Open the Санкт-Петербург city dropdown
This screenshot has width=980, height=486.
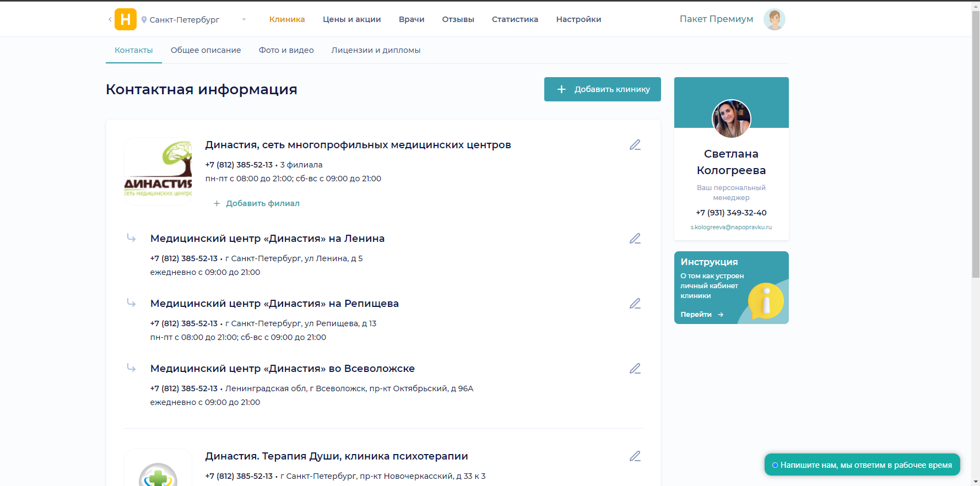pos(193,20)
